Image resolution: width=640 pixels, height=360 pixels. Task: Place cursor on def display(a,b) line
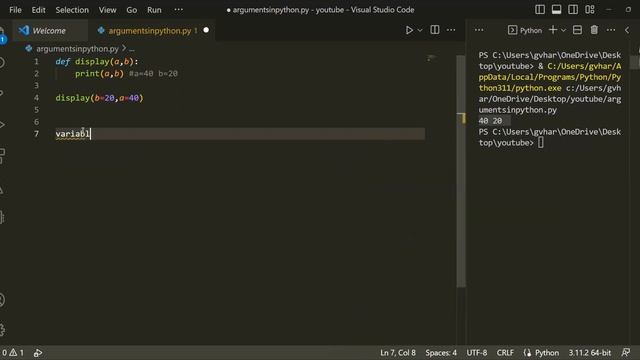tap(97, 62)
